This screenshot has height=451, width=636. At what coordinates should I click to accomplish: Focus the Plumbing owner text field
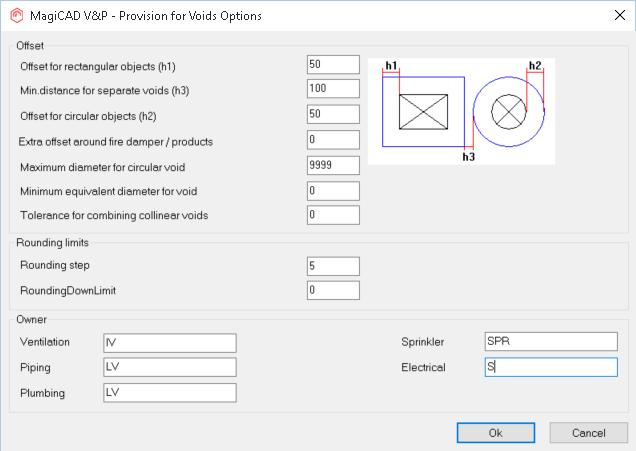(x=169, y=392)
